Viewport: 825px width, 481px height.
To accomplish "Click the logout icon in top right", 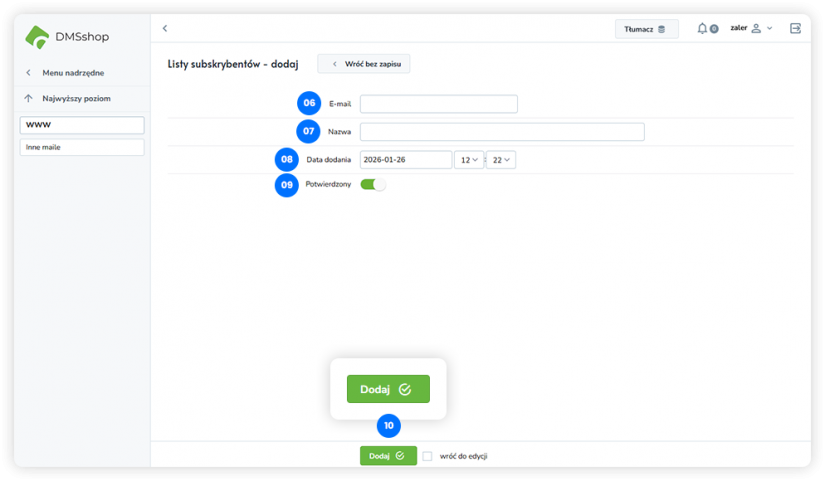I will [795, 29].
